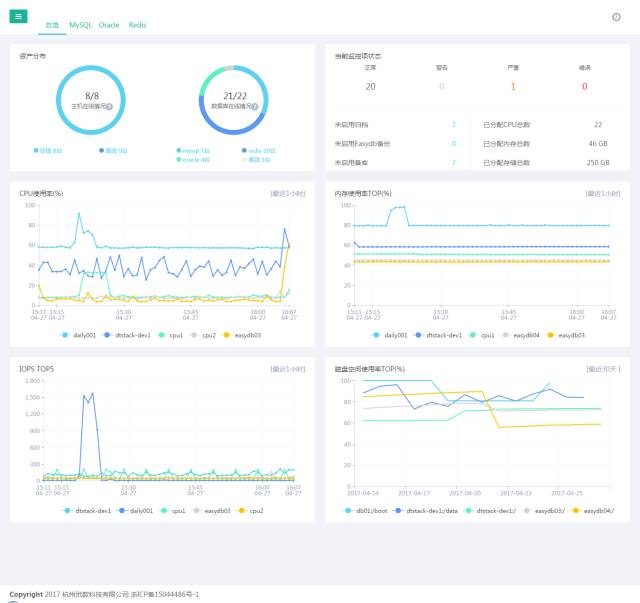The image size is (640, 603).
Task: Click the help icon beside 主机在线情况
Action: 109,107
